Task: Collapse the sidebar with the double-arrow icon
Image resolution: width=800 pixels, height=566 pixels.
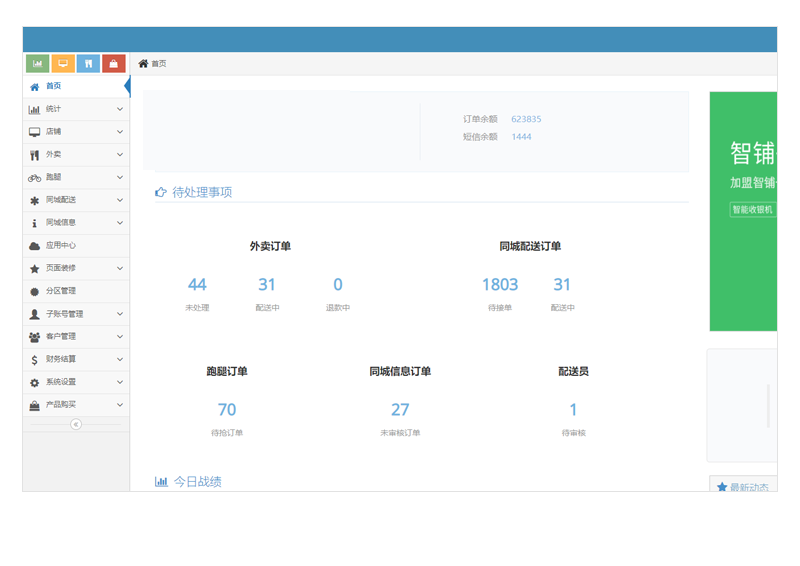Action: point(76,424)
